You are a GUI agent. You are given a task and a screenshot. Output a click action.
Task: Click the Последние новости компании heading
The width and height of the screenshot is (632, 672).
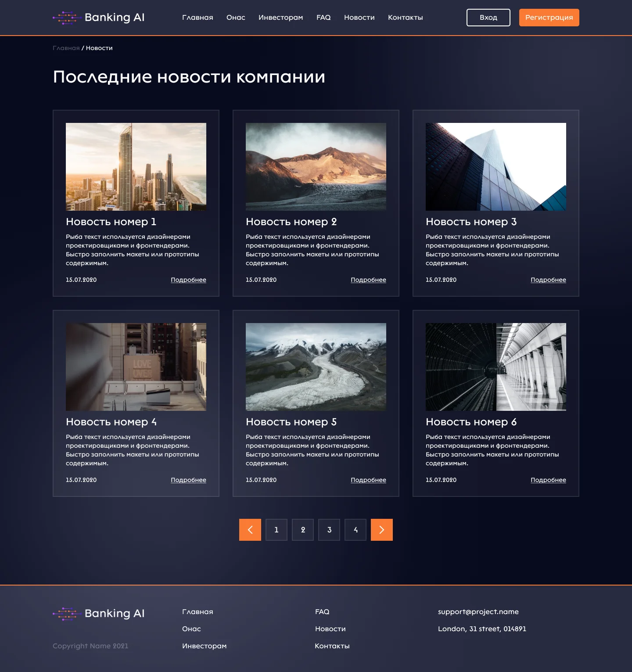[189, 77]
